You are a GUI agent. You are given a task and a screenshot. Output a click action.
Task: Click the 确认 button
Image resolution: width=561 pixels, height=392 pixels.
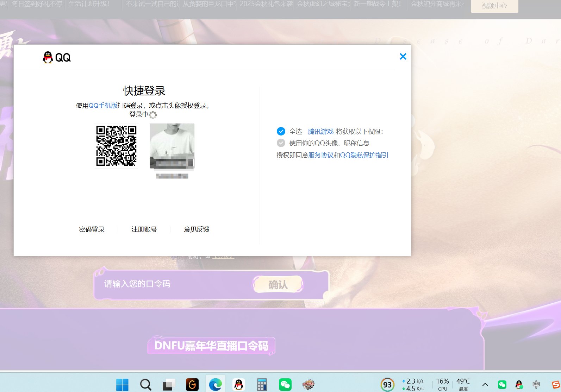coord(278,284)
